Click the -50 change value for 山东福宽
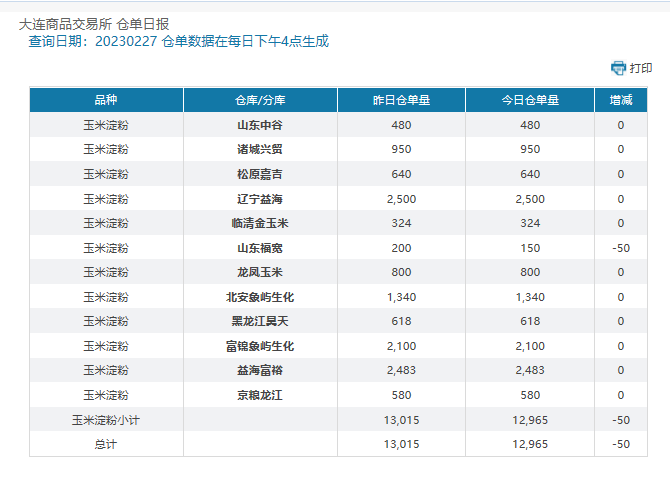Screen dimensions: 670x482 (x=620, y=248)
